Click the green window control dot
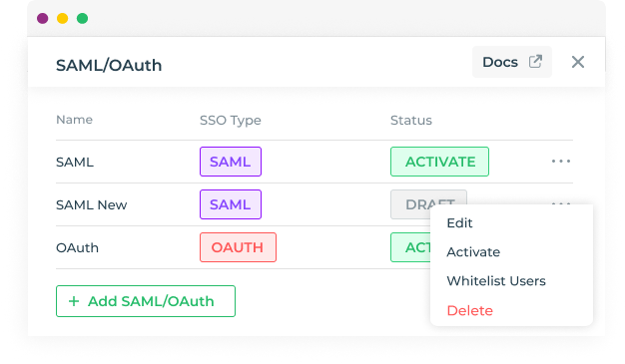The image size is (625, 364). [83, 18]
